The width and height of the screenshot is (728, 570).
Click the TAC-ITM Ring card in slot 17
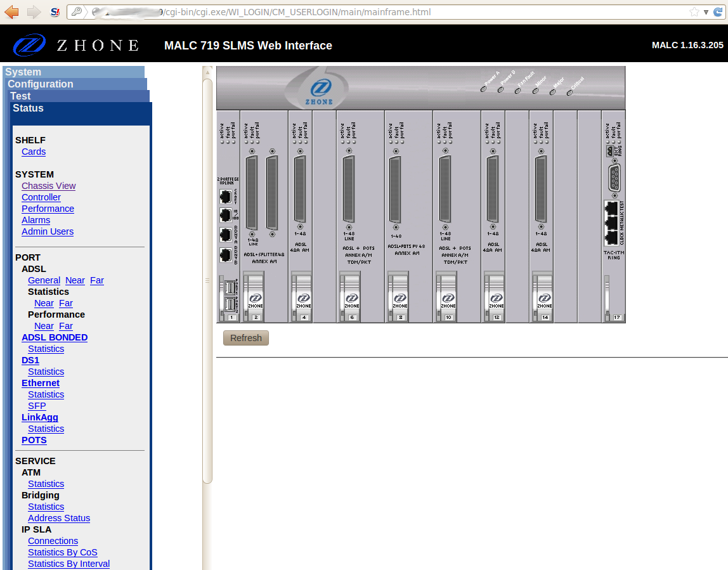[614, 216]
